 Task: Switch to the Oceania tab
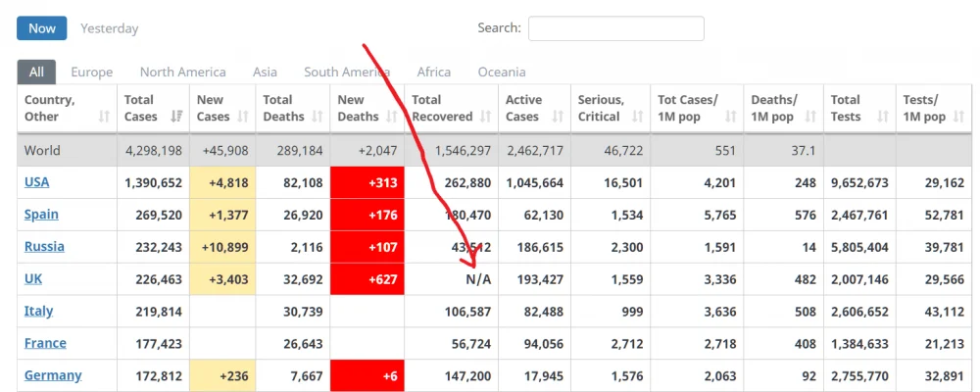[502, 72]
